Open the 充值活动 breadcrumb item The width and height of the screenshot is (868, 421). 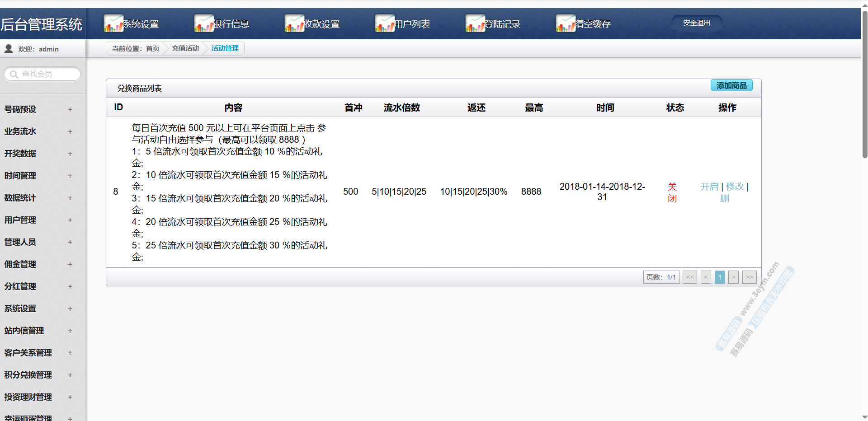[185, 48]
